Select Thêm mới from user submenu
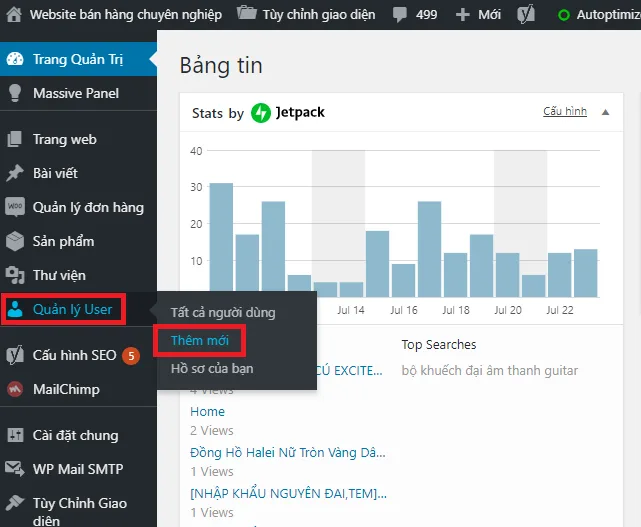 coord(199,340)
